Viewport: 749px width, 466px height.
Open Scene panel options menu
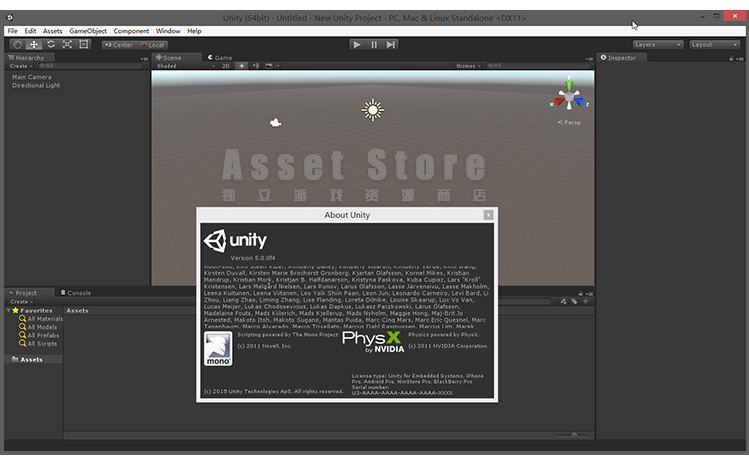point(589,59)
